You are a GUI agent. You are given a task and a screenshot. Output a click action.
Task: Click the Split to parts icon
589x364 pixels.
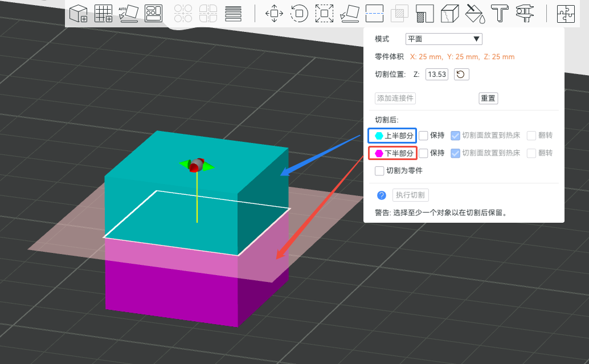(208, 14)
